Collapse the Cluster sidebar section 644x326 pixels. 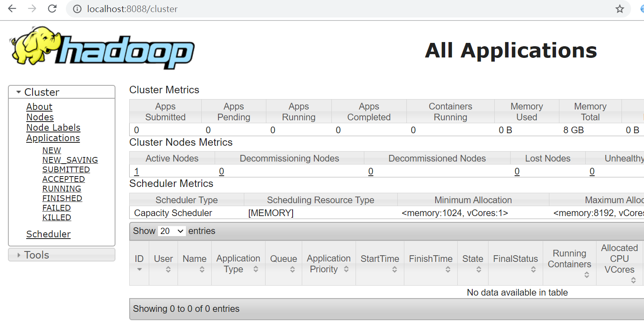pos(62,92)
